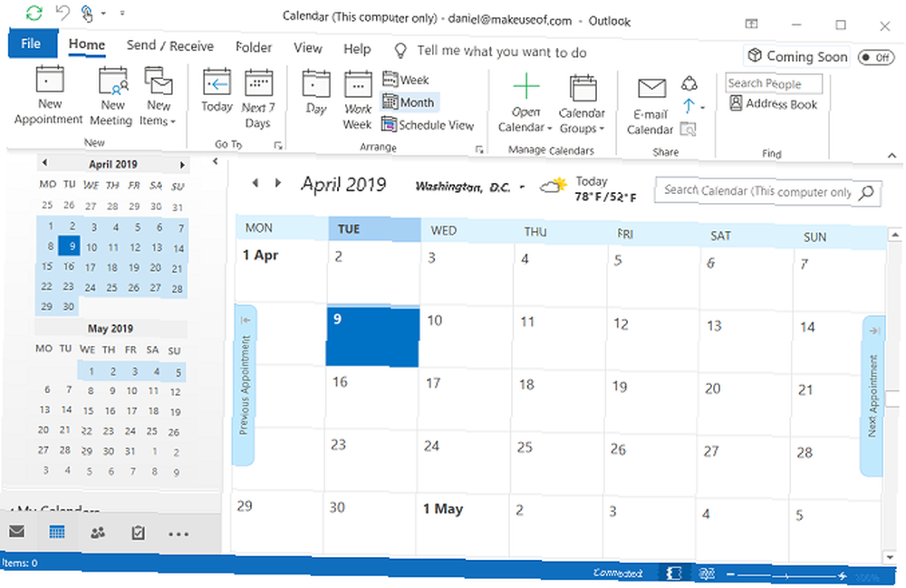The height and width of the screenshot is (588, 906).
Task: Open the File tab
Action: 31,43
